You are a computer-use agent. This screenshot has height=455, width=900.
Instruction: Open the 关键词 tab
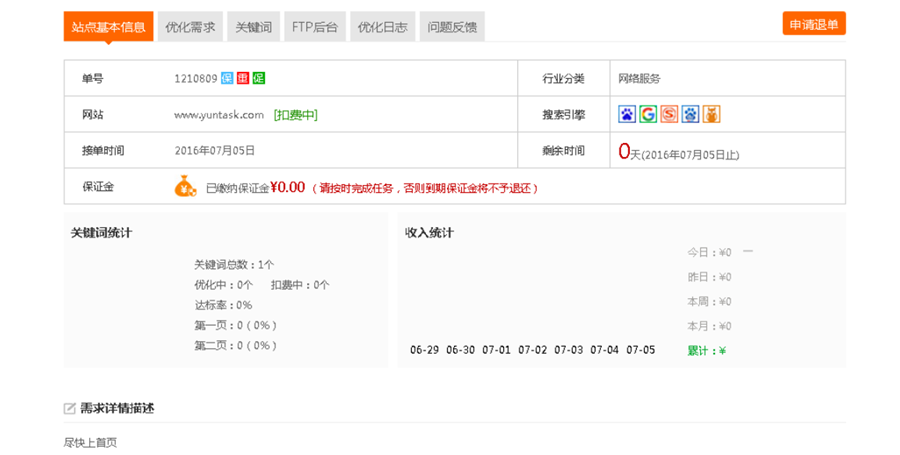point(253,27)
